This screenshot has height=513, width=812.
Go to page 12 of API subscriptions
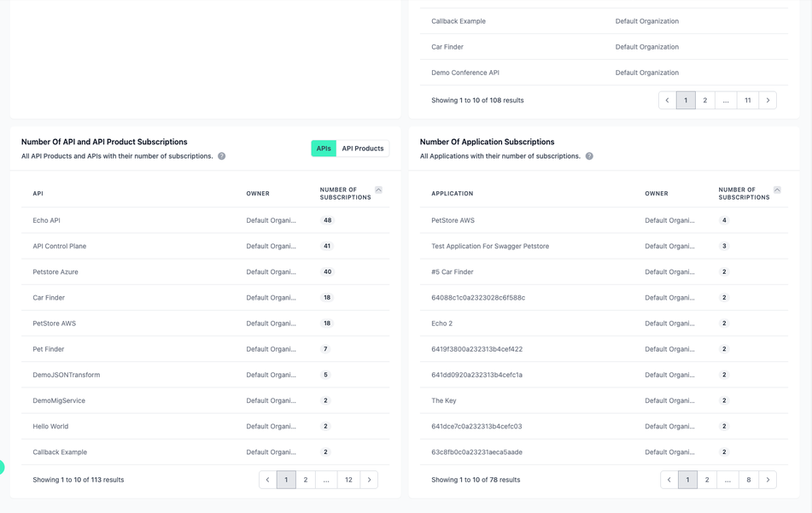[x=348, y=480]
